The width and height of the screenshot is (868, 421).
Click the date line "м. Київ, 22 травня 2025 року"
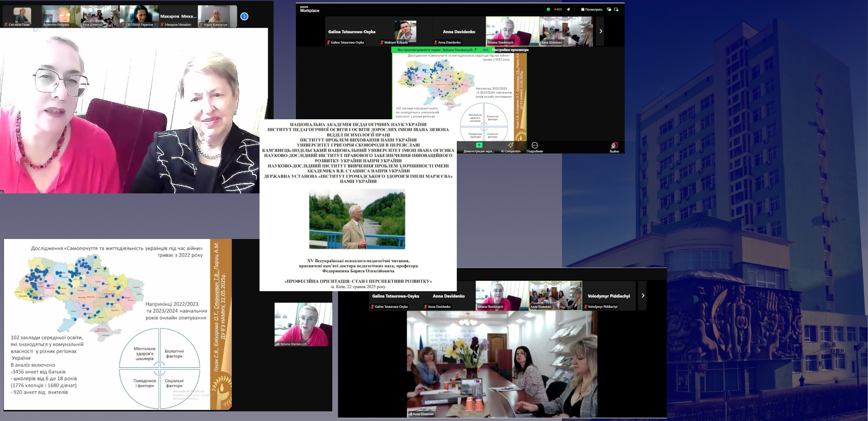coord(358,286)
